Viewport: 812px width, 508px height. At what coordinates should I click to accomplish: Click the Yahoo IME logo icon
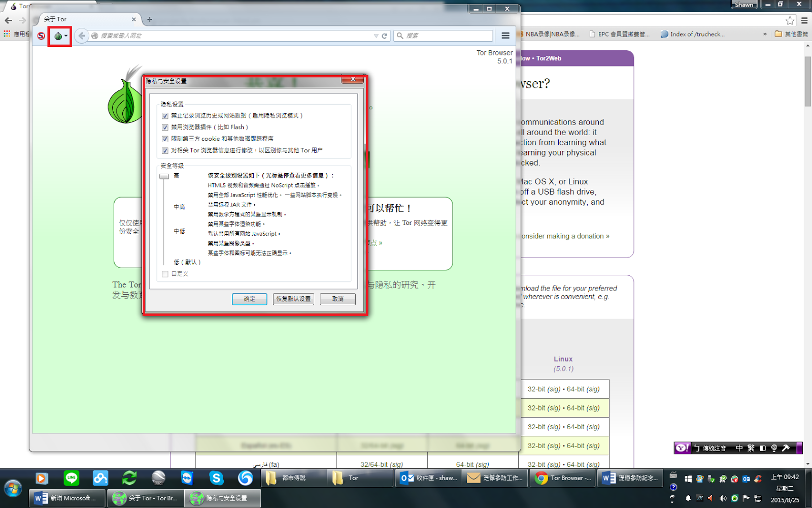(x=682, y=448)
